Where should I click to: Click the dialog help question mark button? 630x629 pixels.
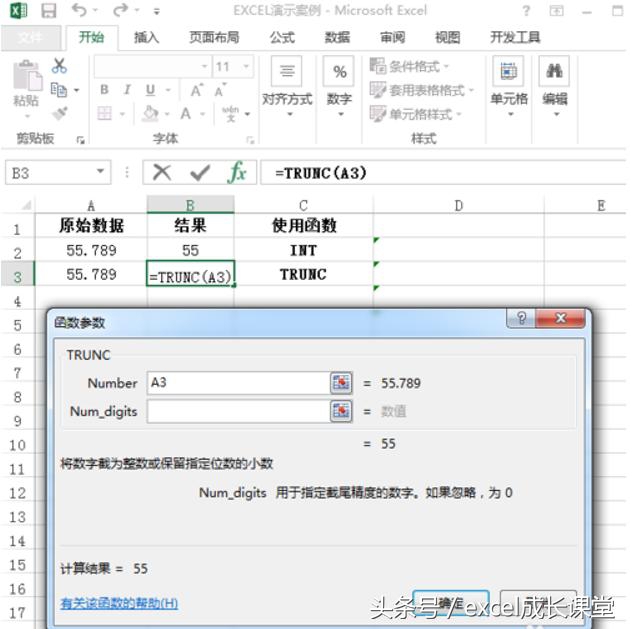(x=521, y=319)
